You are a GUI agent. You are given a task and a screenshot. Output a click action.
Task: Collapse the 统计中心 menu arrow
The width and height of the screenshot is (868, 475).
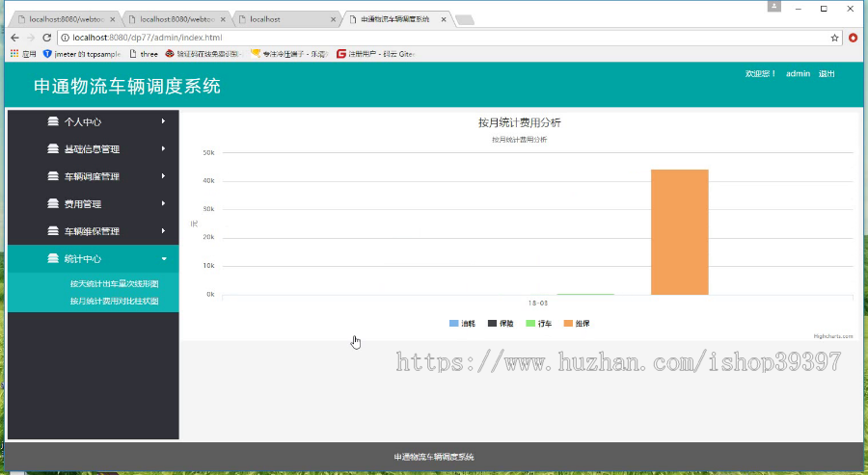pos(164,259)
